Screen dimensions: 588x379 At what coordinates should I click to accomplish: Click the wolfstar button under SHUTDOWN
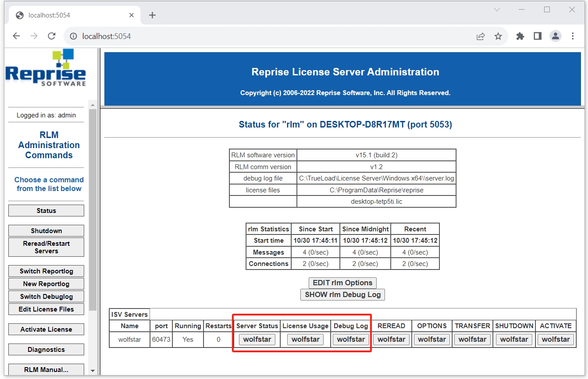514,340
